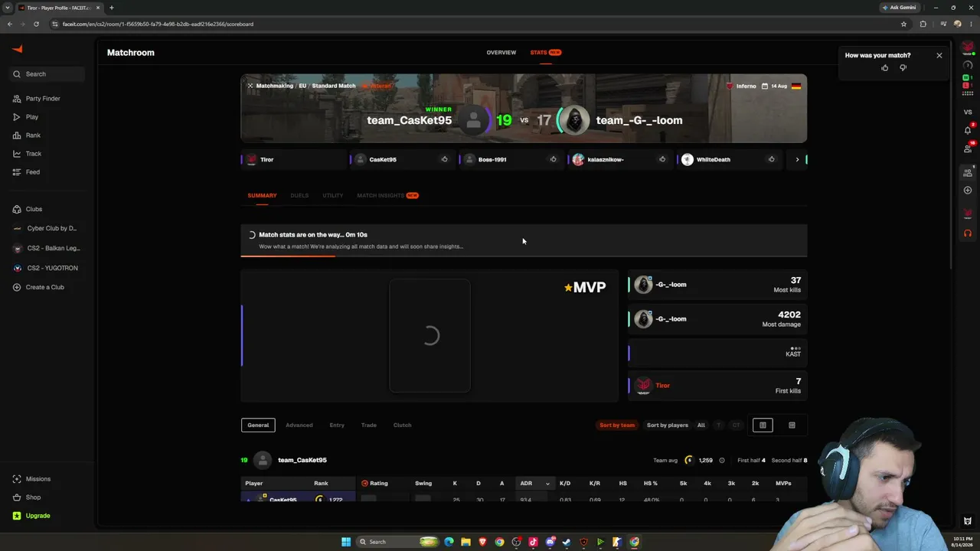Open the Duels sub-tab
The height and width of the screenshot is (551, 980).
pos(299,195)
